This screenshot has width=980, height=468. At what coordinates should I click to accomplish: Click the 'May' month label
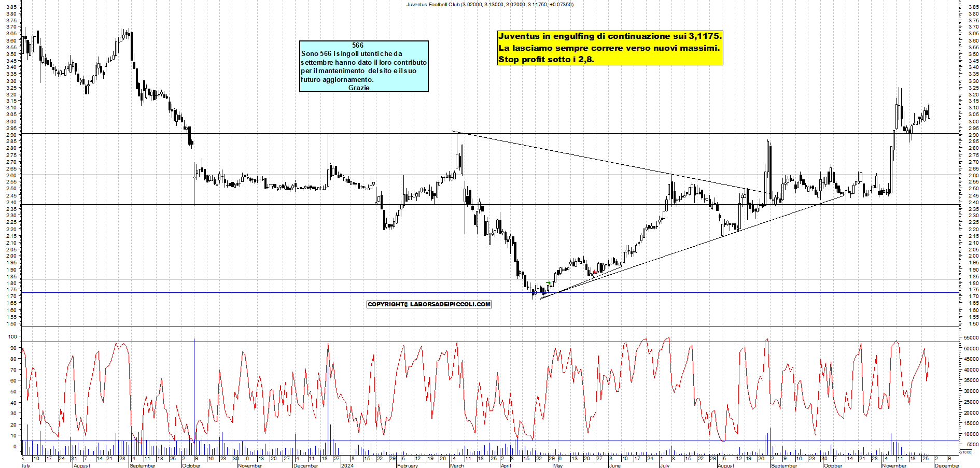(x=558, y=465)
